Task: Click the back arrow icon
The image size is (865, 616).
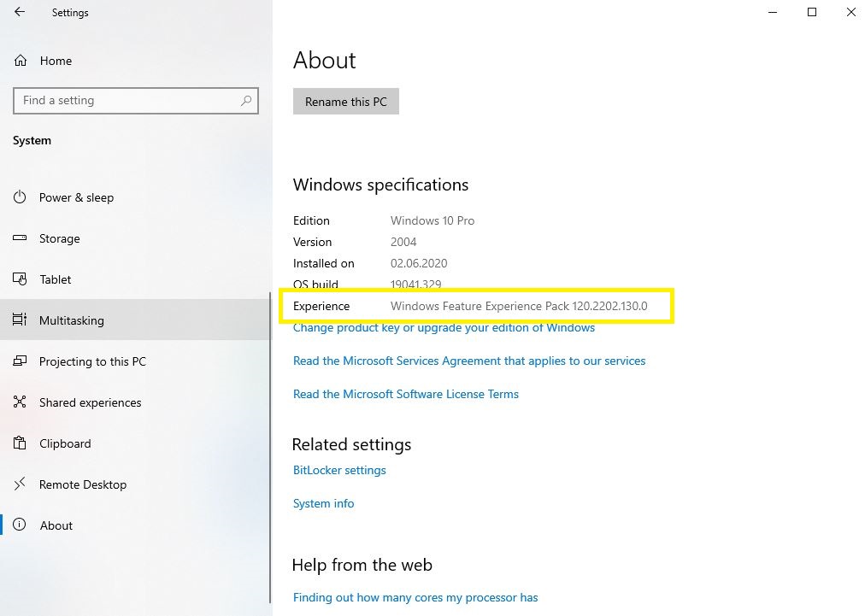Action: point(20,13)
